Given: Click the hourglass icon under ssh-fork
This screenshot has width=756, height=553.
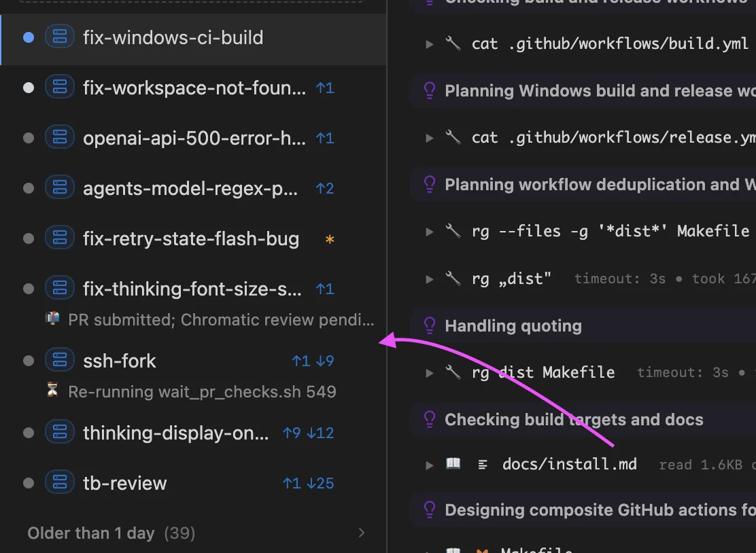Looking at the screenshot, I should point(52,391).
